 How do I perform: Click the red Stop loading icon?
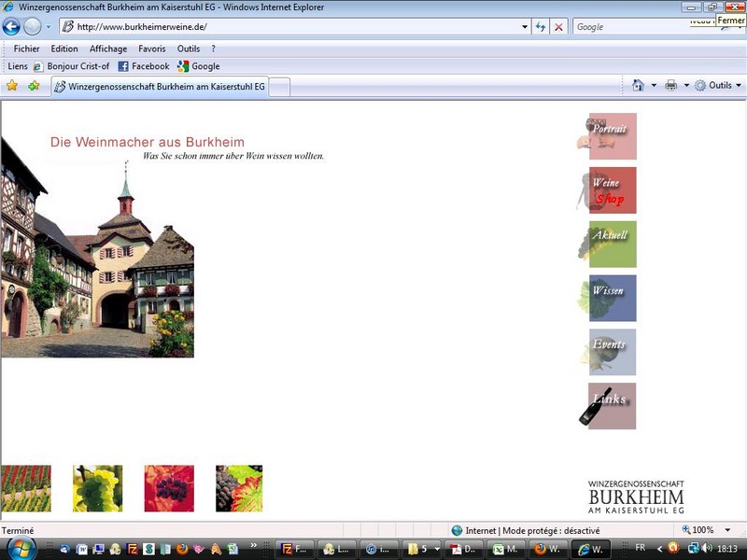[558, 27]
